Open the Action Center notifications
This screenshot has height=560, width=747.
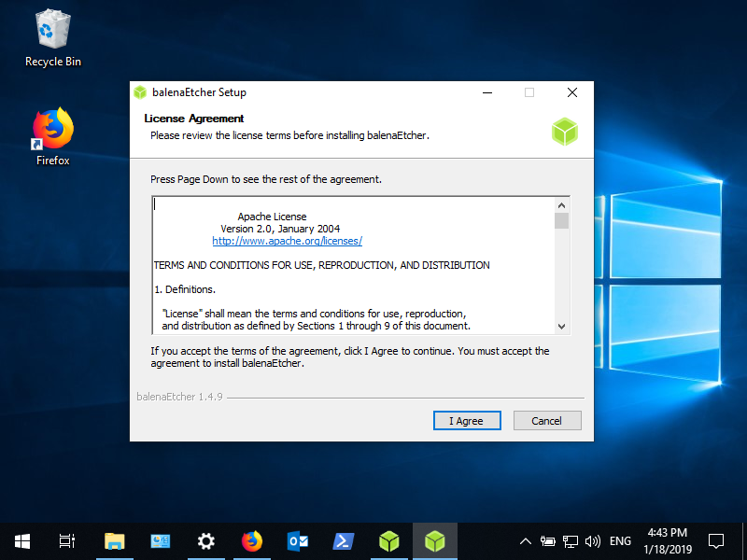[x=716, y=541]
